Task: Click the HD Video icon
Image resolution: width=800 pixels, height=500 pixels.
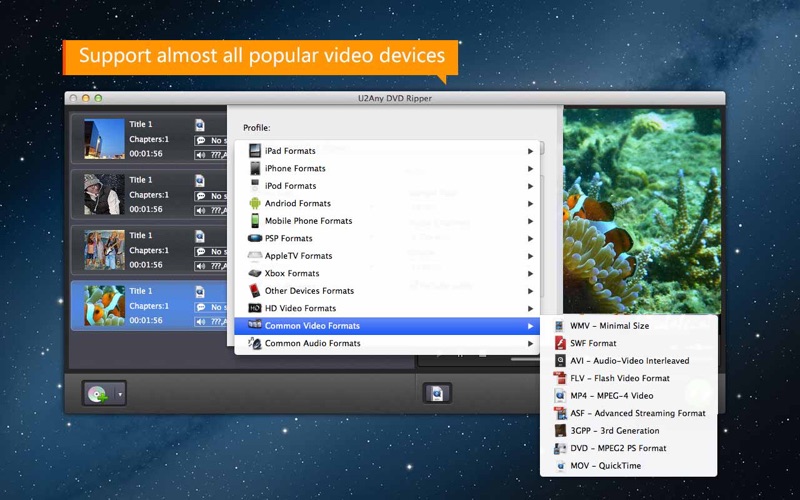Action: point(255,308)
